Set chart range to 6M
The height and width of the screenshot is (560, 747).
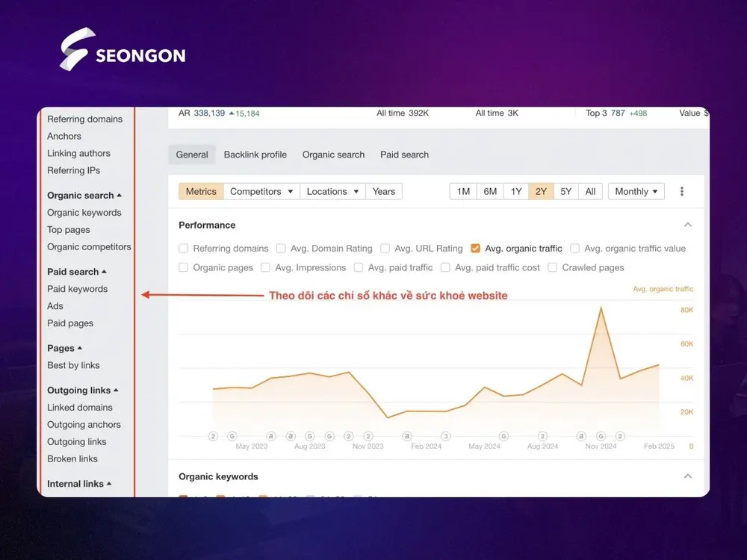[x=490, y=191]
